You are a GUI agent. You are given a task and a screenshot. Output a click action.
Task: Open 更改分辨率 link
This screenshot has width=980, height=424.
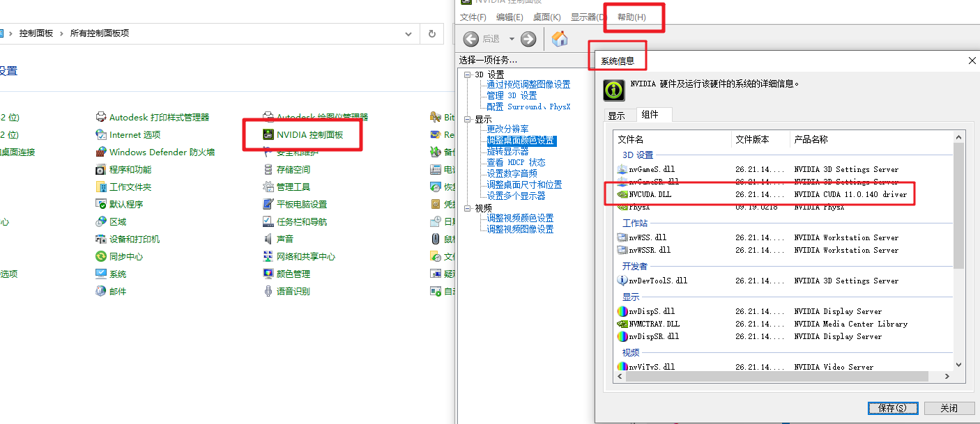pos(507,129)
